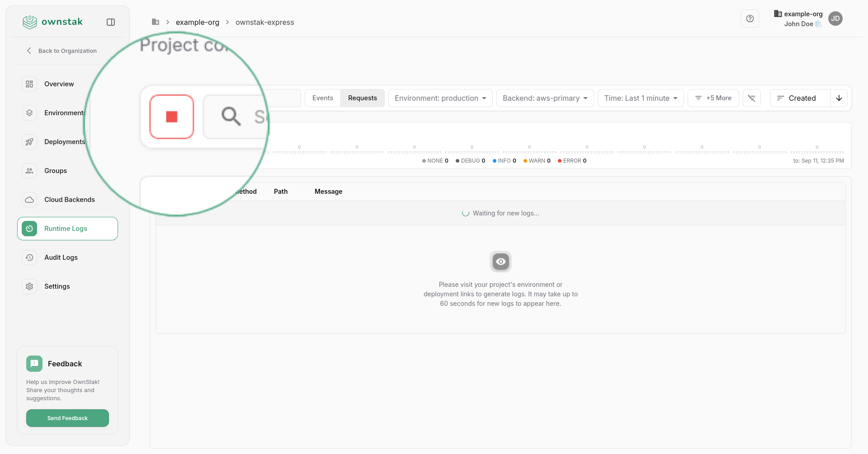Screen dimensions: 868x454
Task: Click the organization building icon in breadcrumb
Action: click(156, 22)
